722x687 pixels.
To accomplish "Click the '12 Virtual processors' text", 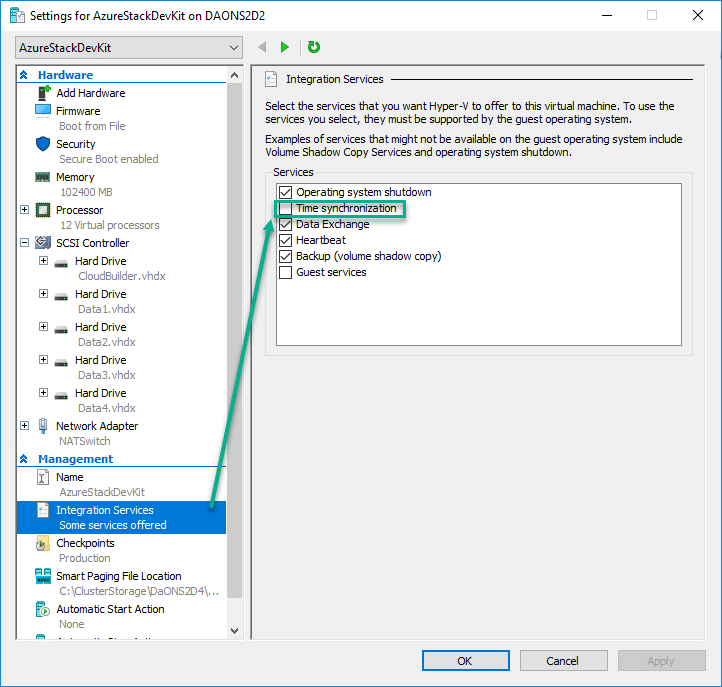I will pyautogui.click(x=110, y=225).
